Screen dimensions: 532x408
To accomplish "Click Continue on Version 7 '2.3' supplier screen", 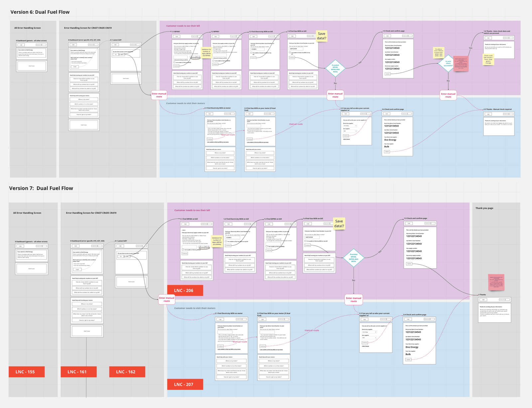I will [365, 342].
